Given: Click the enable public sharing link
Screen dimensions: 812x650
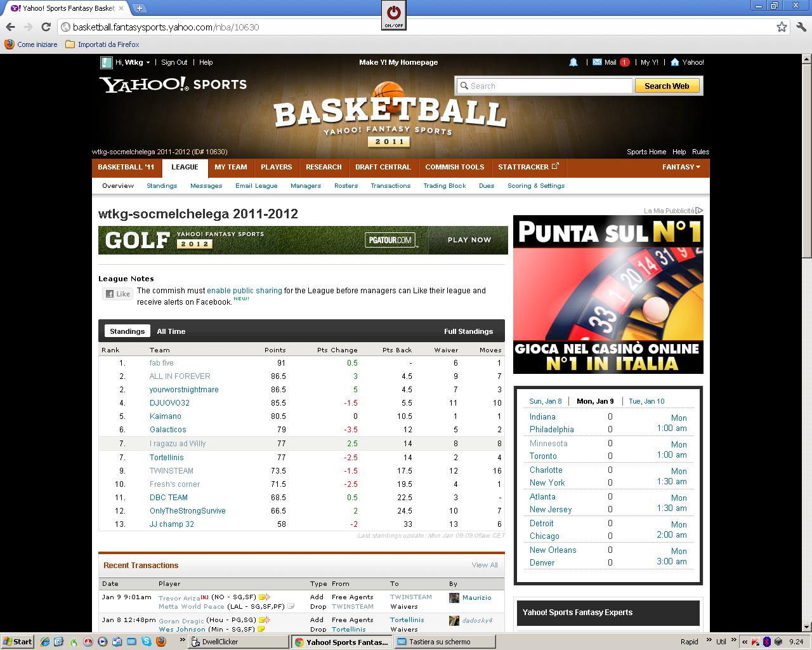Looking at the screenshot, I should pyautogui.click(x=244, y=291).
